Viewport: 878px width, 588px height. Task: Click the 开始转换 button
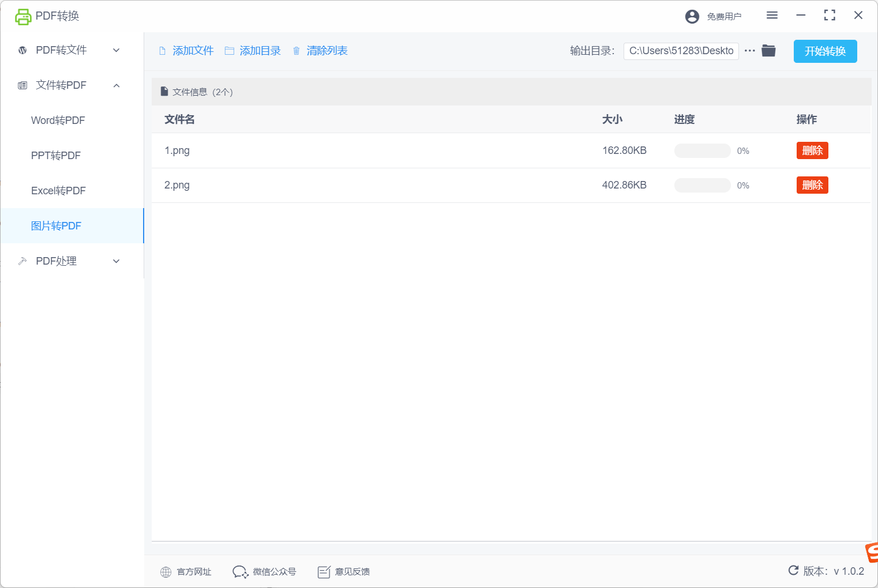point(826,51)
